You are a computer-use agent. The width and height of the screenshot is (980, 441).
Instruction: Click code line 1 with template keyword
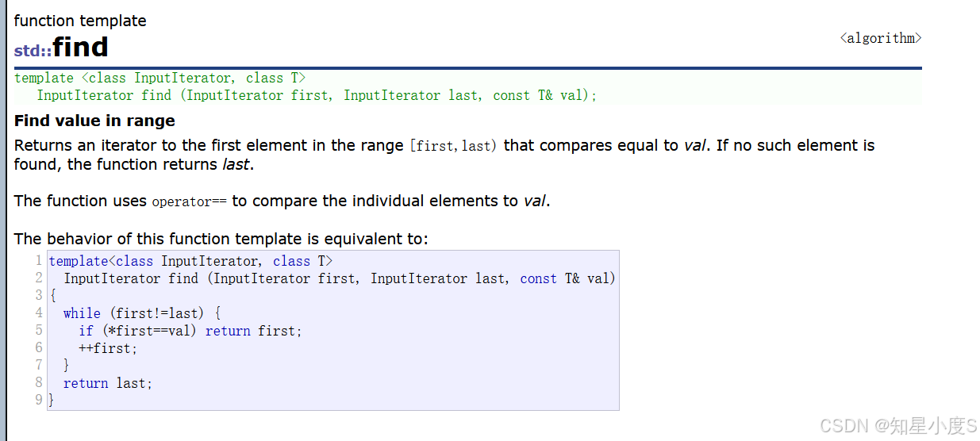pos(190,261)
